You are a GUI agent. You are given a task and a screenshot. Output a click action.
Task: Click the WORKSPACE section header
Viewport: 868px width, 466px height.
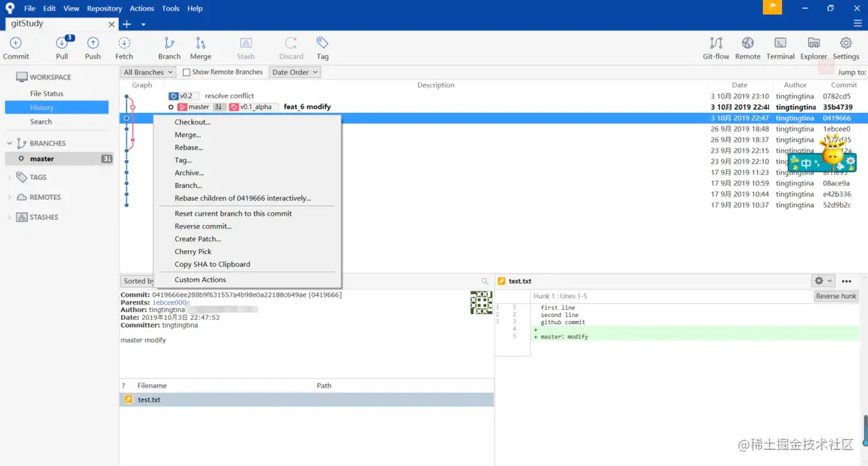coord(50,77)
